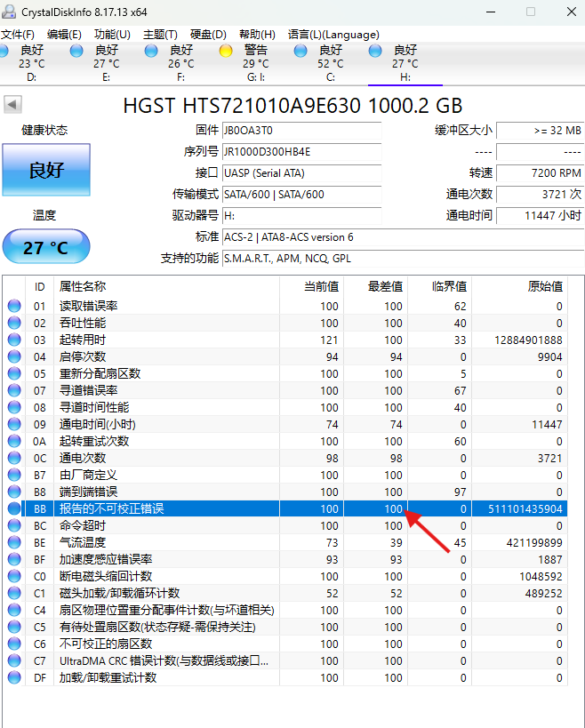585x728 pixels.
Task: Select the yellow warning orb for disk G: I:
Action: click(x=226, y=51)
